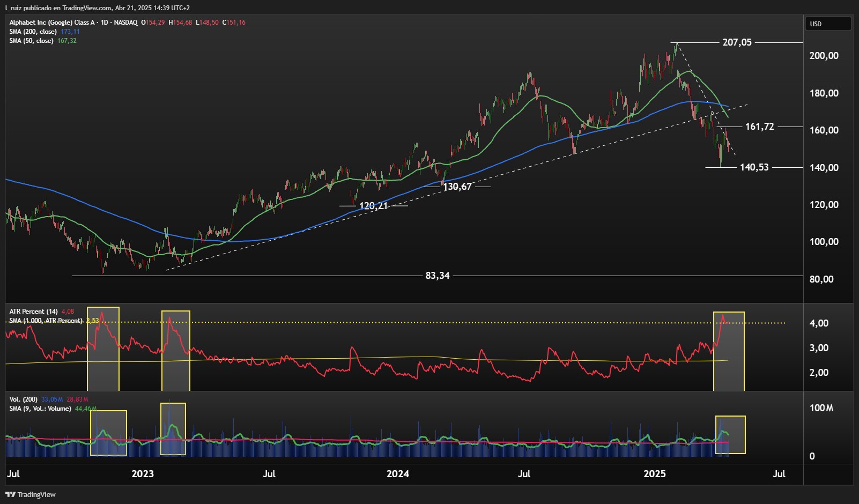
Task: Click the SMA (9, Vol.: Volume) legend
Action: 40,409
